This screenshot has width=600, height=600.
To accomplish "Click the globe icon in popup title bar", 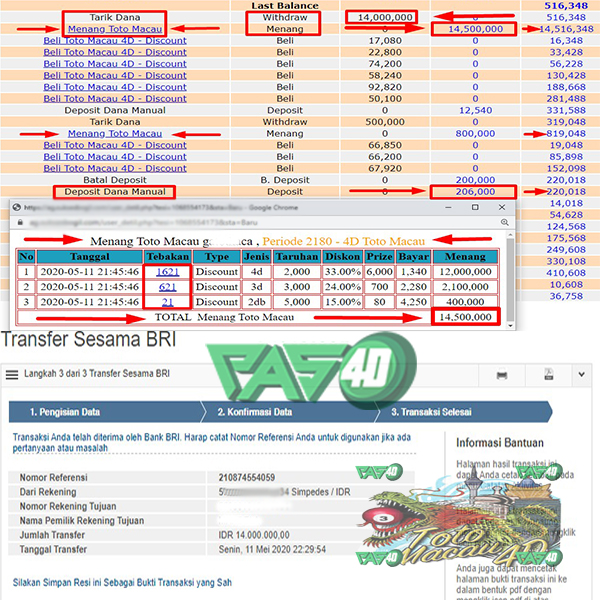I will [x=16, y=207].
